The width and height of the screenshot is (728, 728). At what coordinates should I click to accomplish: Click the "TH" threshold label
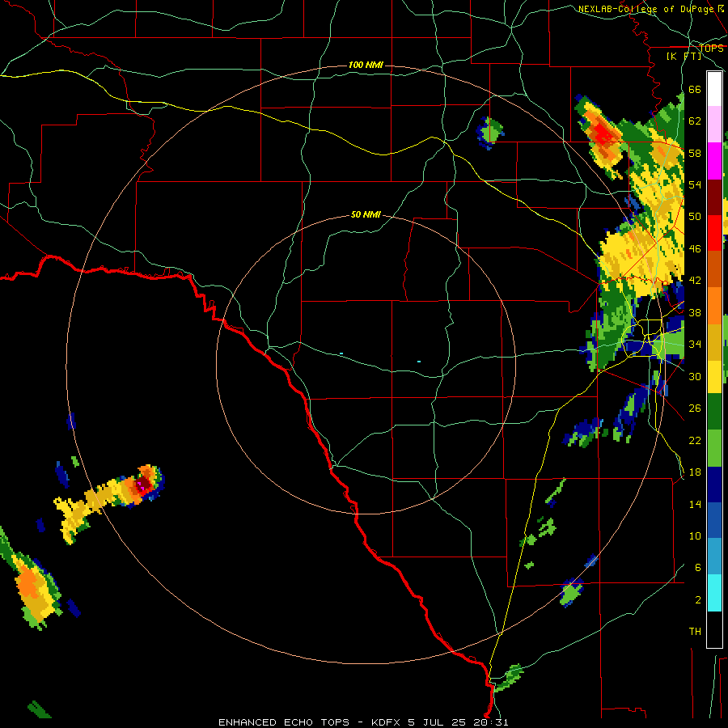(695, 632)
